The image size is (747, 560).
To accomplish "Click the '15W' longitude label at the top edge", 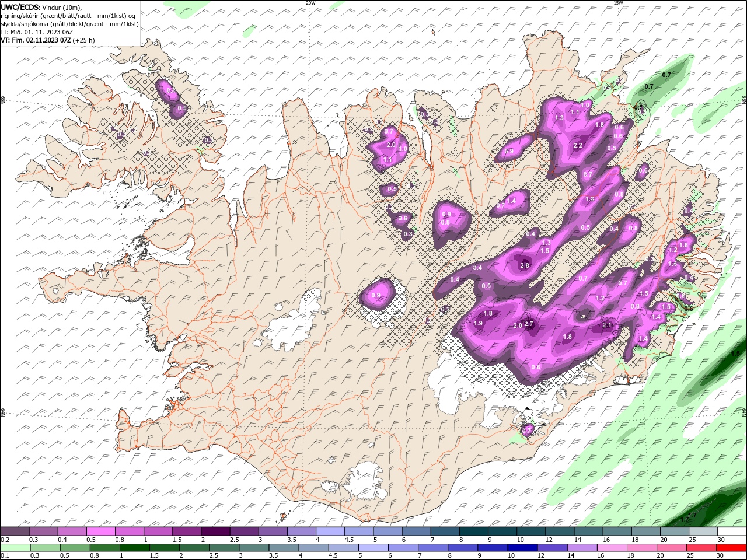I will pyautogui.click(x=618, y=3).
